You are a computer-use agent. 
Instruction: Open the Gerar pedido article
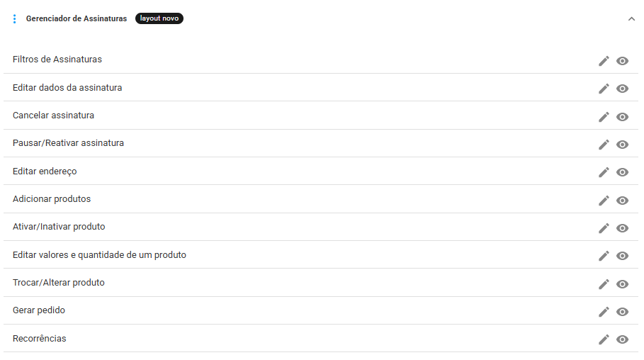[39, 310]
